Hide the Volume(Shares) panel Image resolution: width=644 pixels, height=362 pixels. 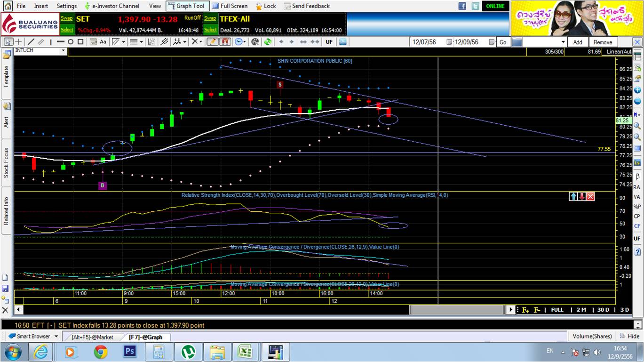pyautogui.click(x=629, y=336)
